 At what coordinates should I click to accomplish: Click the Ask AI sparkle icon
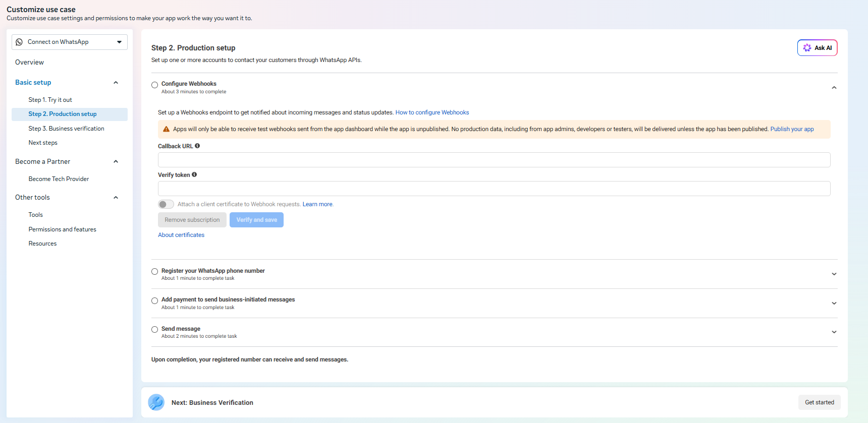807,48
